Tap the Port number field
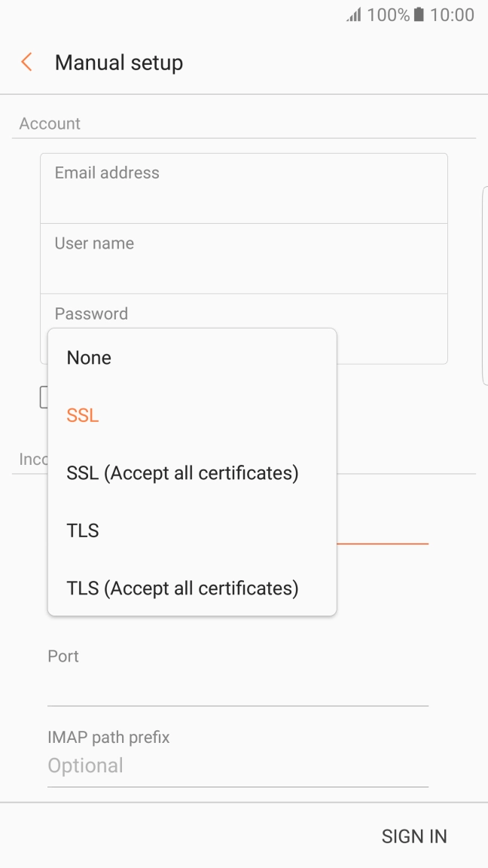The image size is (488, 868). point(238,674)
